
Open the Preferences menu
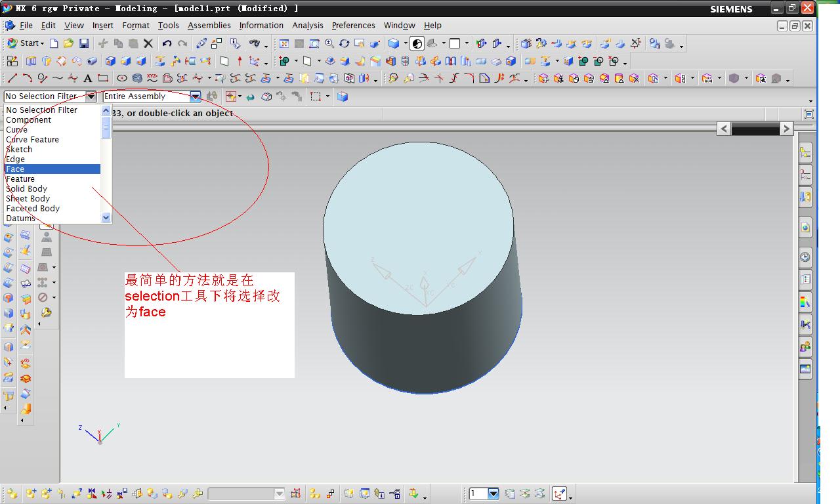(353, 26)
